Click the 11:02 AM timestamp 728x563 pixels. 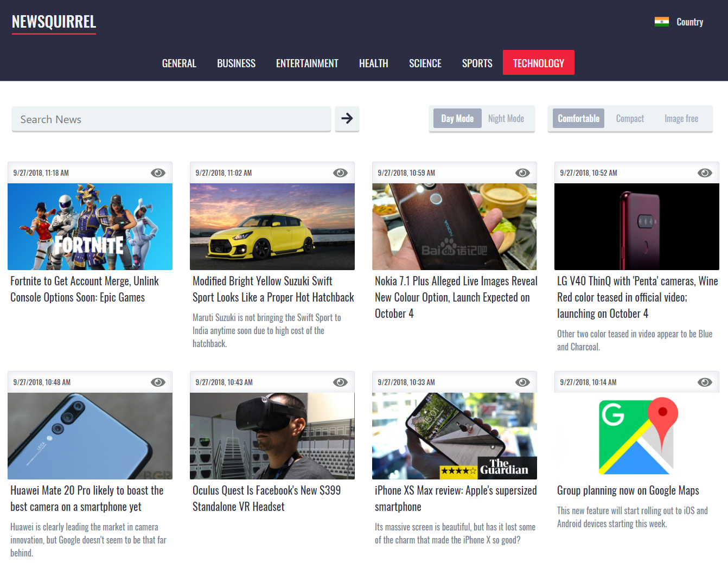coord(223,173)
